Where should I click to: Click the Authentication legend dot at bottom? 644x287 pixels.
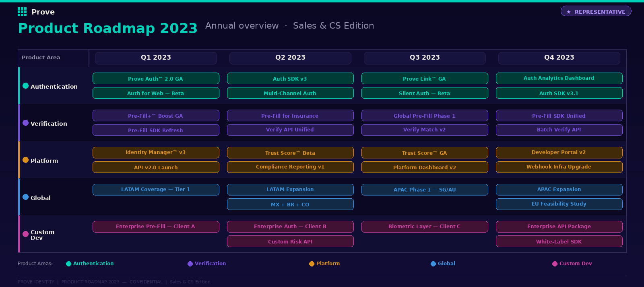[68, 264]
